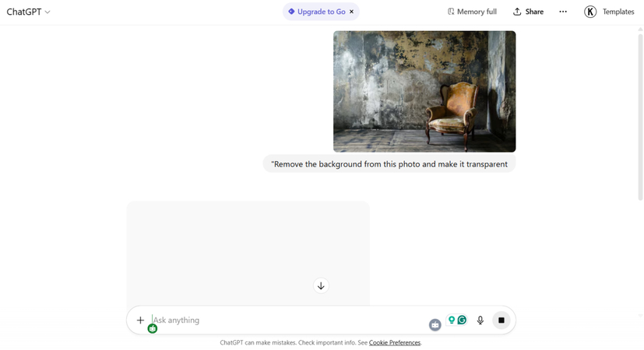
Task: Start voice dictation with microphone icon
Action: pyautogui.click(x=480, y=320)
